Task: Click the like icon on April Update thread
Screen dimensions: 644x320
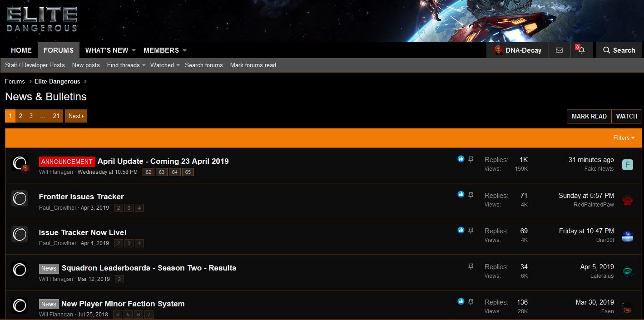Action: (461, 159)
